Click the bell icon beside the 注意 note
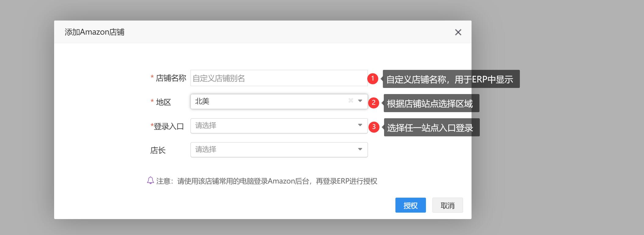Image resolution: width=644 pixels, height=235 pixels. pos(150,180)
